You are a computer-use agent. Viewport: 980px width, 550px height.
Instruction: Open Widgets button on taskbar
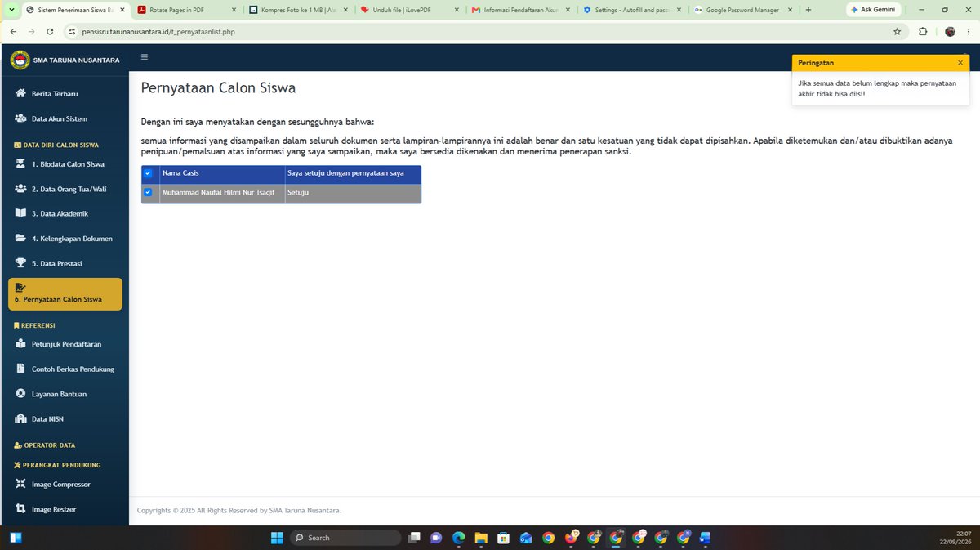(x=16, y=538)
